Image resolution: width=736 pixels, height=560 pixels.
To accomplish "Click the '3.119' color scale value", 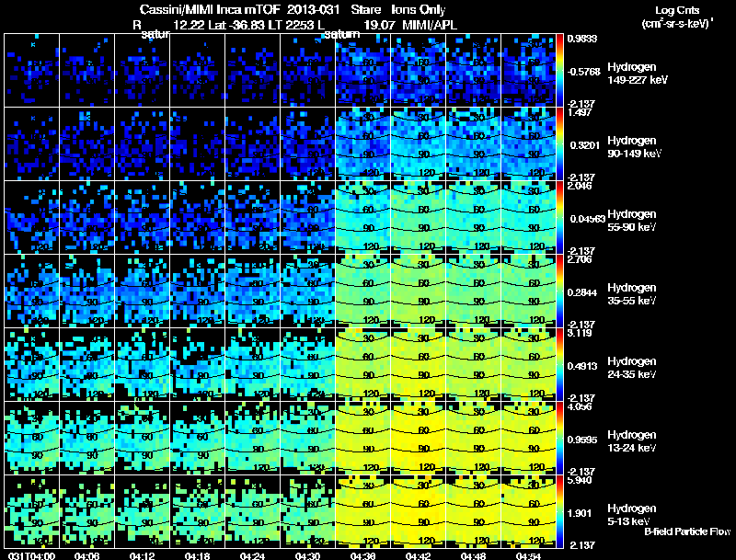I will 580,334.
